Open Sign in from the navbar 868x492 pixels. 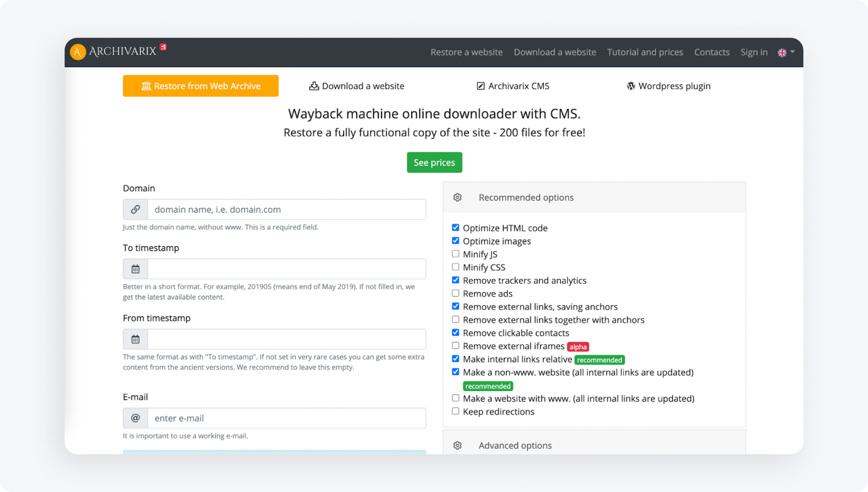(754, 52)
